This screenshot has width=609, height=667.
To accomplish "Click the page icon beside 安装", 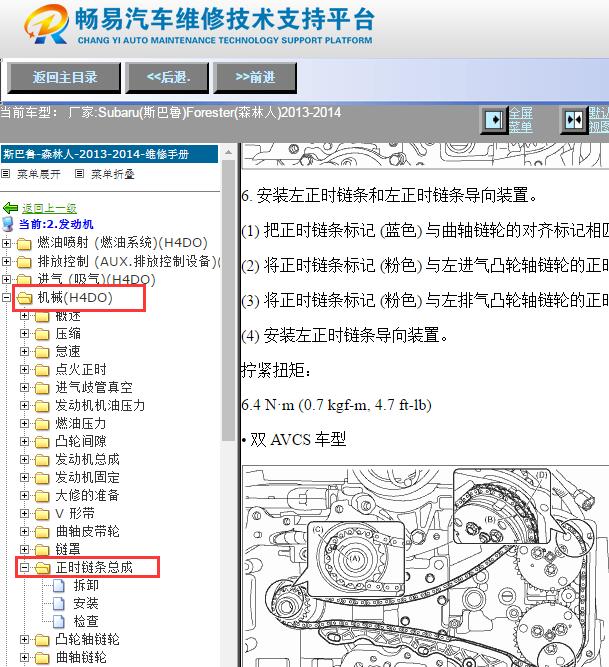I will [x=59, y=604].
